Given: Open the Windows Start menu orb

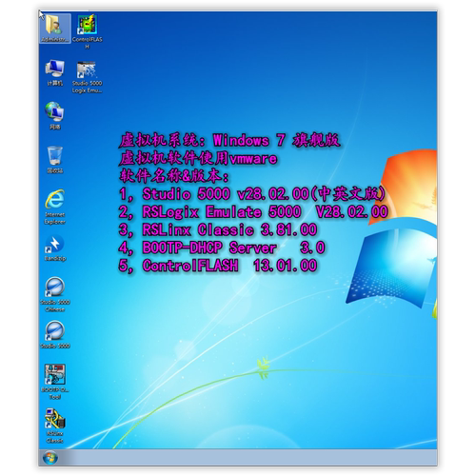Looking at the screenshot, I should [x=50, y=458].
